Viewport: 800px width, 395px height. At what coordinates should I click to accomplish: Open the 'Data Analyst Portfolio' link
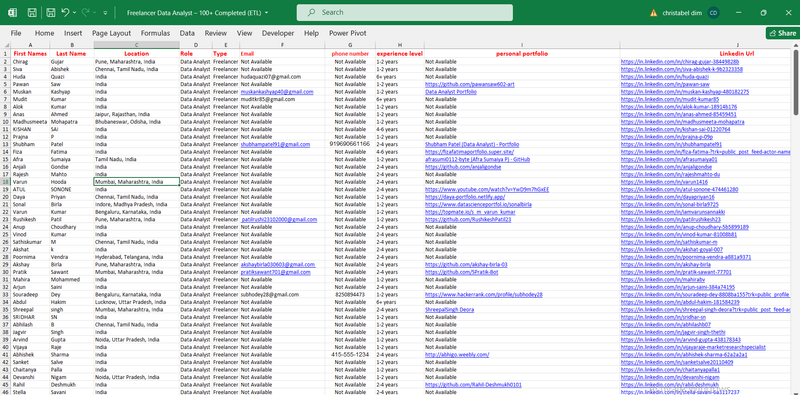[451, 92]
